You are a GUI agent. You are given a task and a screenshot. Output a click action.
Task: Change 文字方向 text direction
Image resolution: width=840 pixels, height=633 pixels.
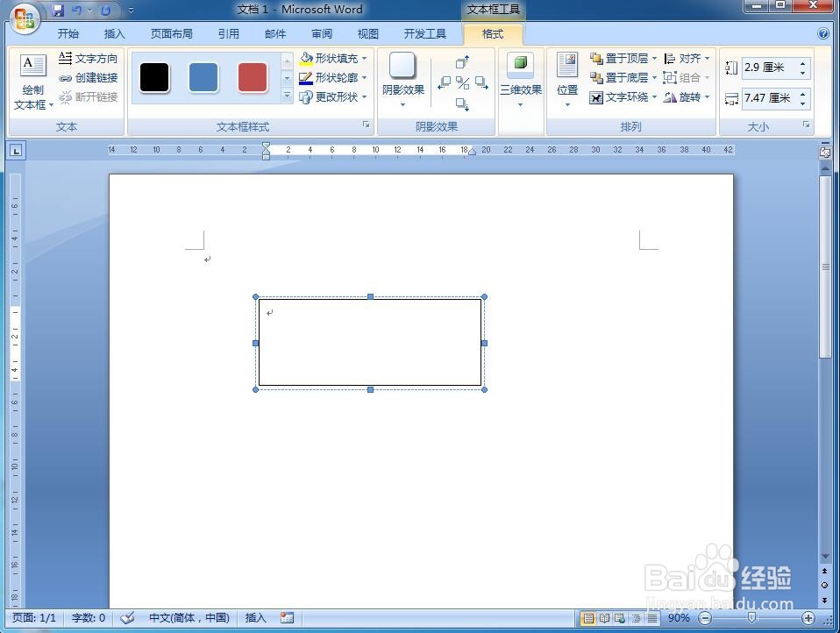(x=88, y=58)
